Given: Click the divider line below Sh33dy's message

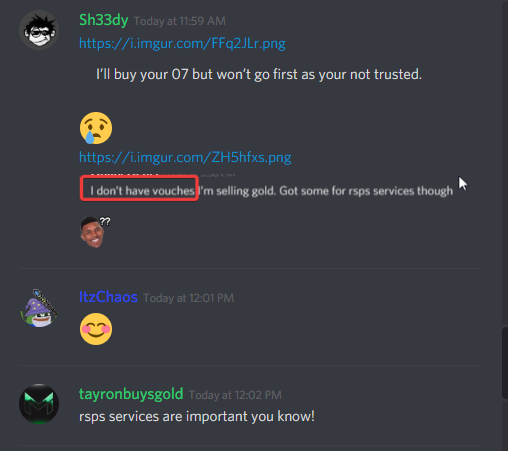Looking at the screenshot, I should click(249, 268).
